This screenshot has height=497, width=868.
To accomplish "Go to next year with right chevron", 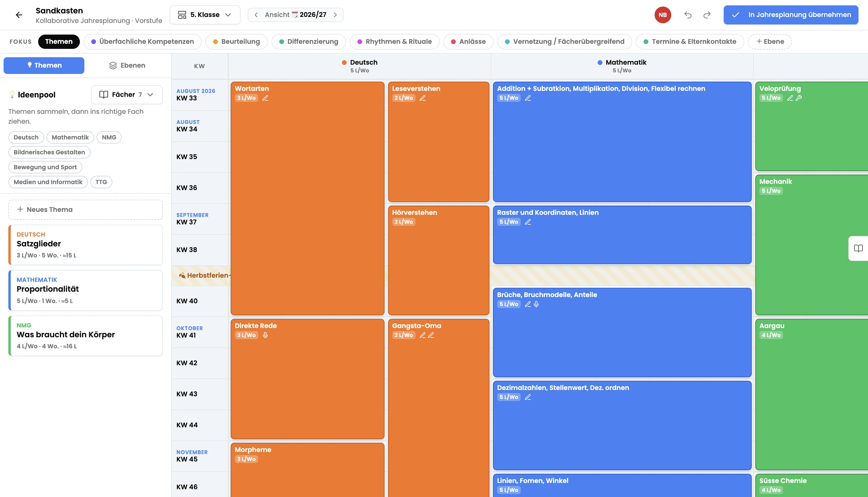I will (x=335, y=15).
